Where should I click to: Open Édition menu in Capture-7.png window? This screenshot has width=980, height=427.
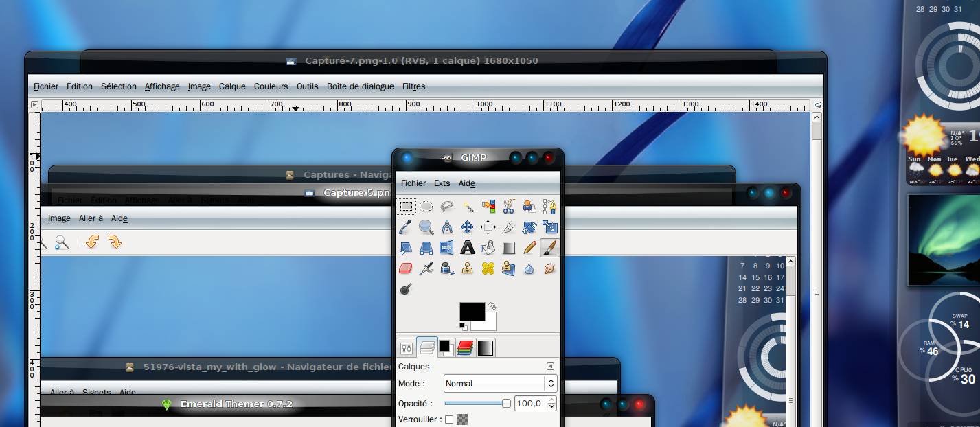click(80, 86)
